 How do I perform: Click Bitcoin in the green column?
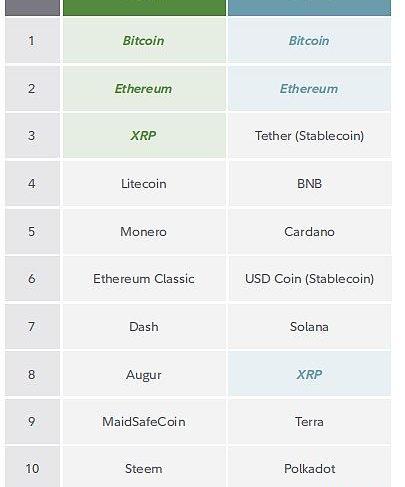(x=144, y=40)
